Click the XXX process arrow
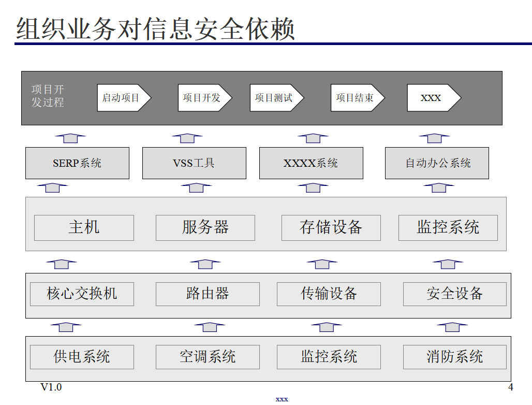The height and width of the screenshot is (405, 532). pyautogui.click(x=434, y=98)
